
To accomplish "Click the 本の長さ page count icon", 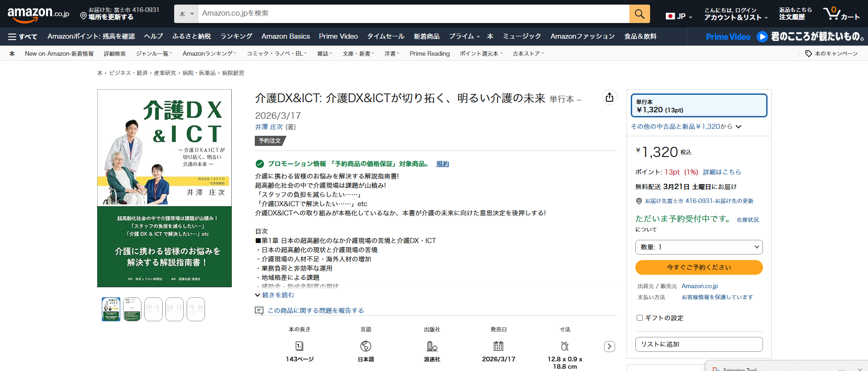I will [x=299, y=346].
